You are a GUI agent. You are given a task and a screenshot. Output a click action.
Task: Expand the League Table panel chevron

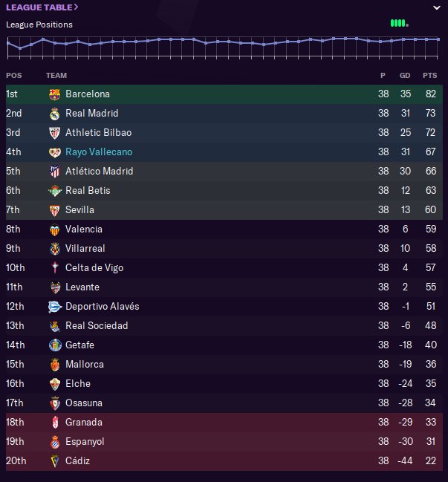(x=435, y=7)
